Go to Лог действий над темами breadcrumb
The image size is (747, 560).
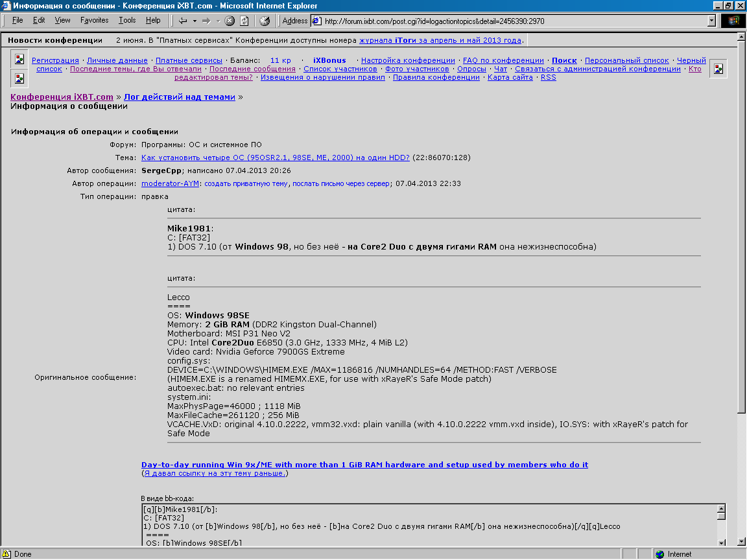(x=180, y=97)
